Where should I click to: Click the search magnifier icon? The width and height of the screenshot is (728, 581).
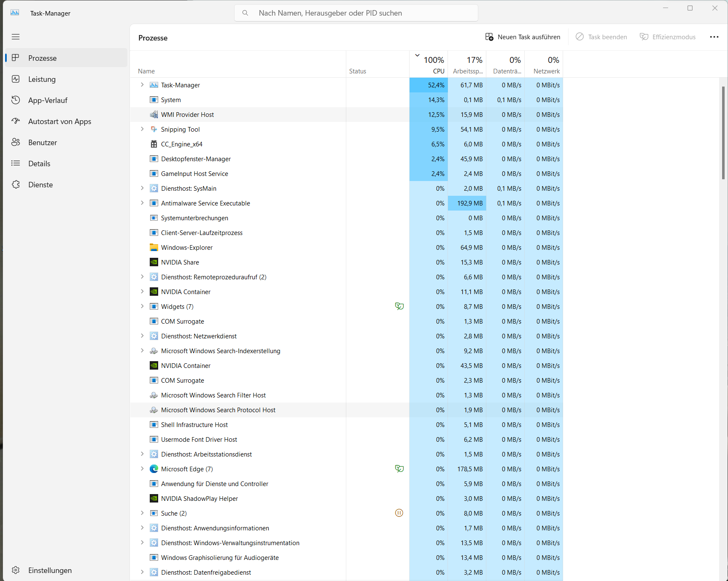(245, 13)
